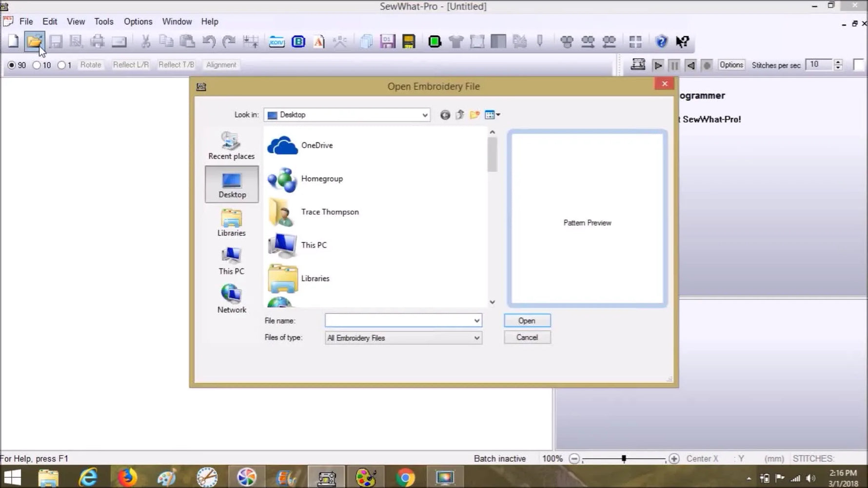Screen dimensions: 868x488
Task: Click the Rotate button
Action: [91, 65]
